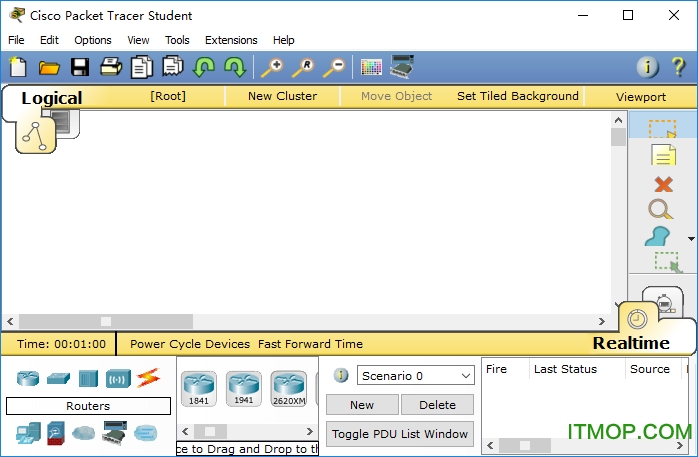Image resolution: width=698 pixels, height=457 pixels.
Task: Reset zoom with R magnifier
Action: (x=303, y=68)
